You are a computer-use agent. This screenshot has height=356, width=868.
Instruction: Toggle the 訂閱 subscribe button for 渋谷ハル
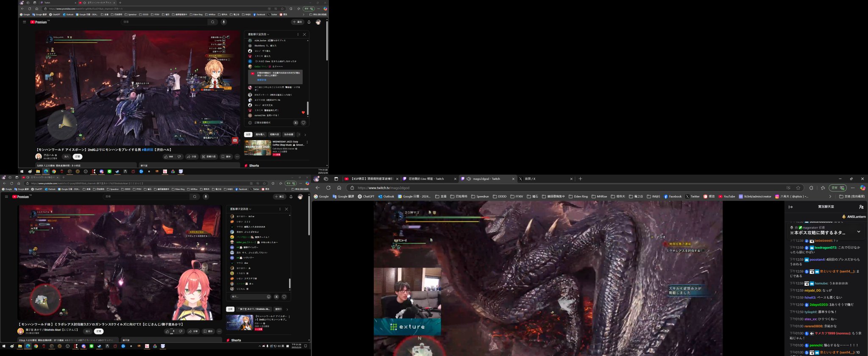78,157
